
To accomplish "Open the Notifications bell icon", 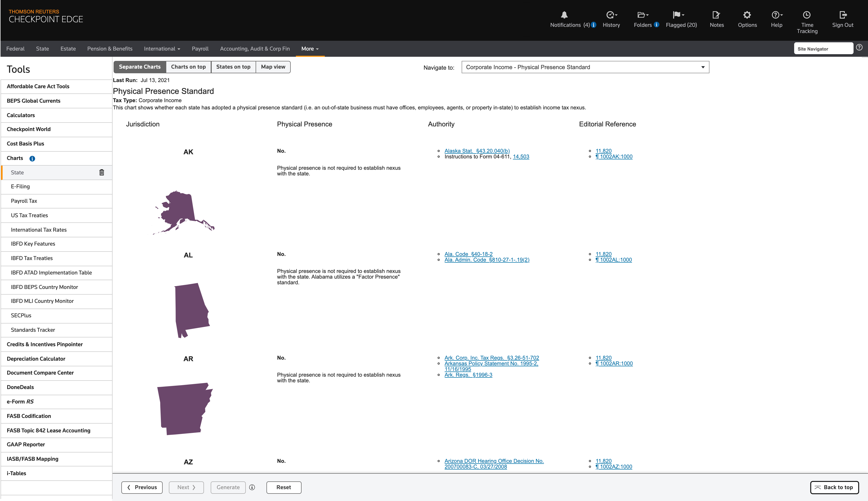I will [x=564, y=15].
